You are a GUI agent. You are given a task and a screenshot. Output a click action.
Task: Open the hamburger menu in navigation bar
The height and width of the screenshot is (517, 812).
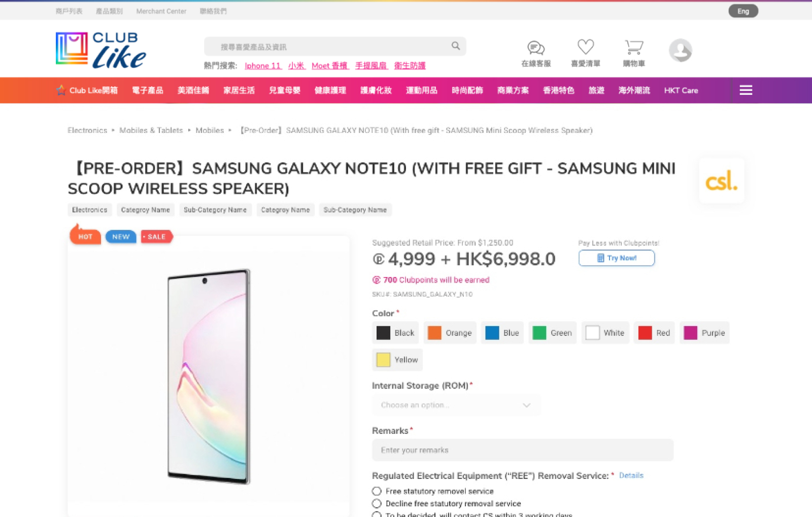(746, 90)
